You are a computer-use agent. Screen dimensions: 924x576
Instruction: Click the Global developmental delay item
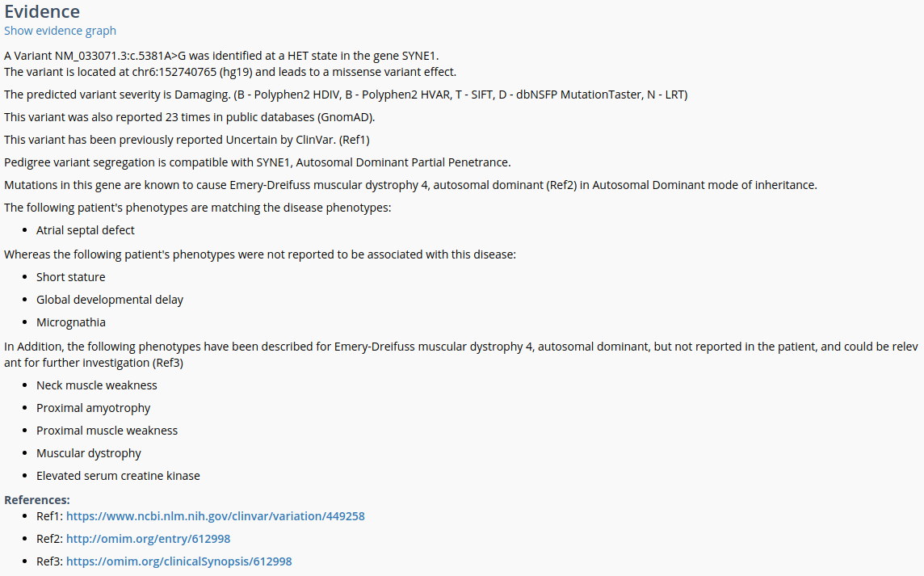pos(109,300)
